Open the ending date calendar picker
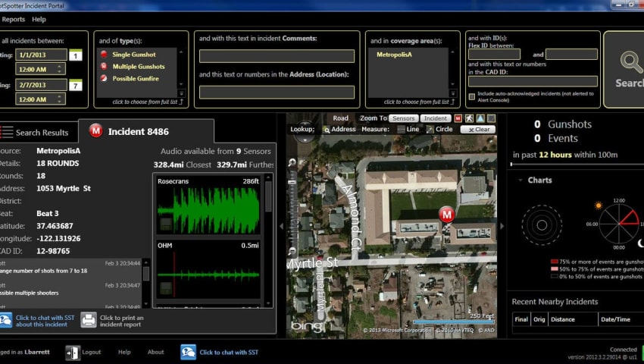 click(x=76, y=85)
